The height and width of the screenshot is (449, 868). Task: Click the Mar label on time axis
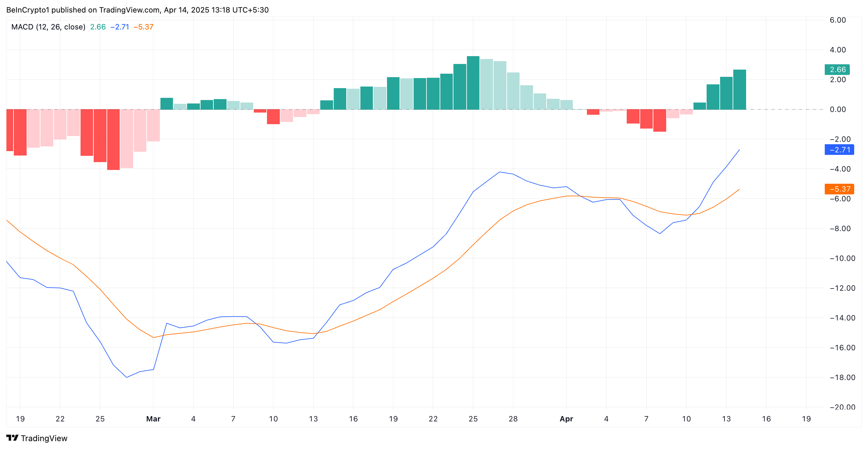pyautogui.click(x=153, y=419)
